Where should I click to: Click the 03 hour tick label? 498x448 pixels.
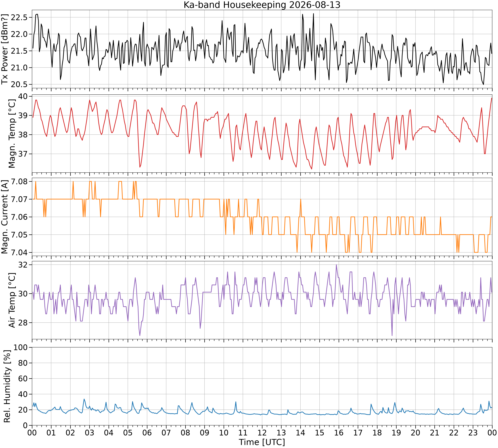tap(90, 433)
